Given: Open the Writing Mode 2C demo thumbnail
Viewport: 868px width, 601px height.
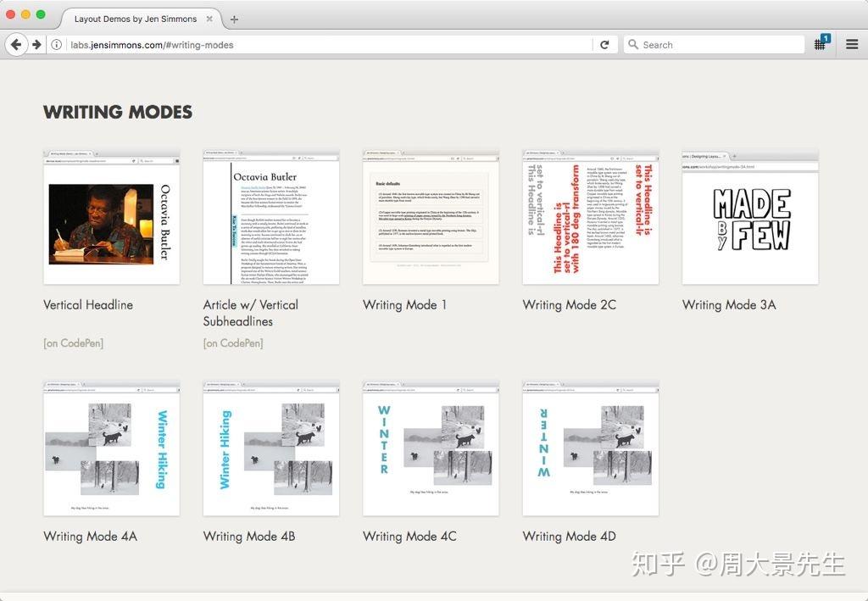Looking at the screenshot, I should [x=590, y=216].
